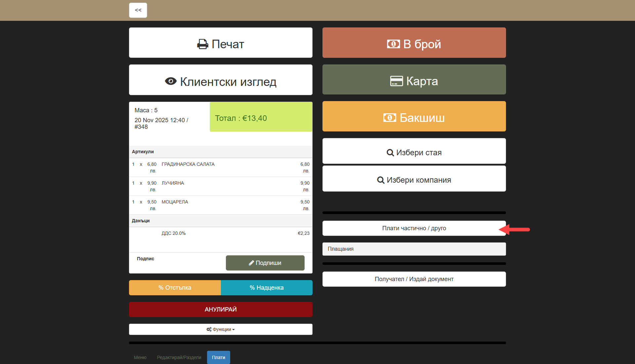
Task: Open the Функции dropdown menu
Action: [x=221, y=329]
